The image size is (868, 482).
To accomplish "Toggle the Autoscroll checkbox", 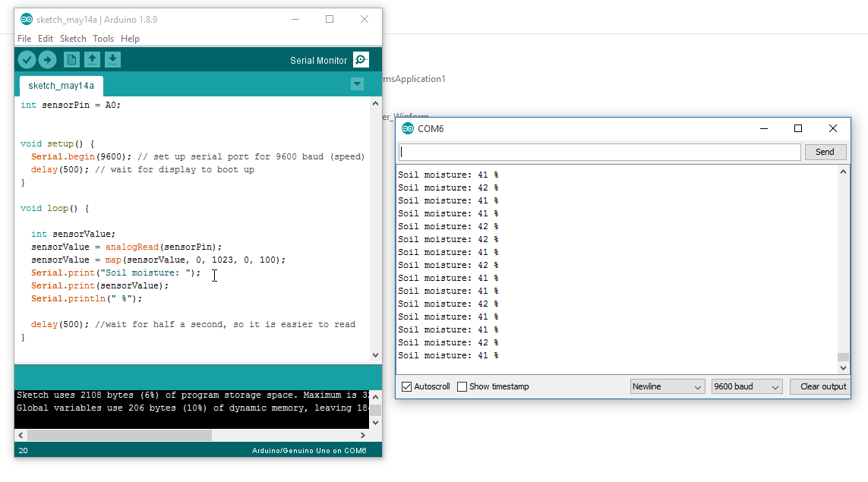I will click(x=407, y=386).
